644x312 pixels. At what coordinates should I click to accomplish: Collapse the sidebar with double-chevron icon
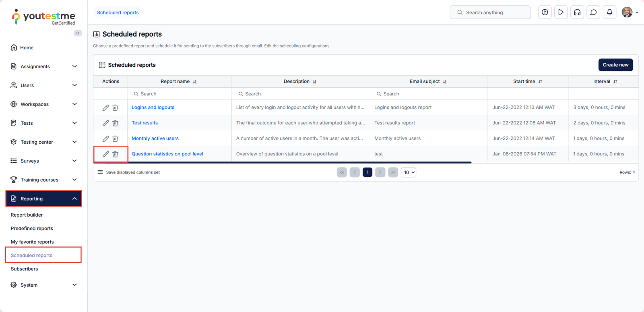pyautogui.click(x=78, y=33)
